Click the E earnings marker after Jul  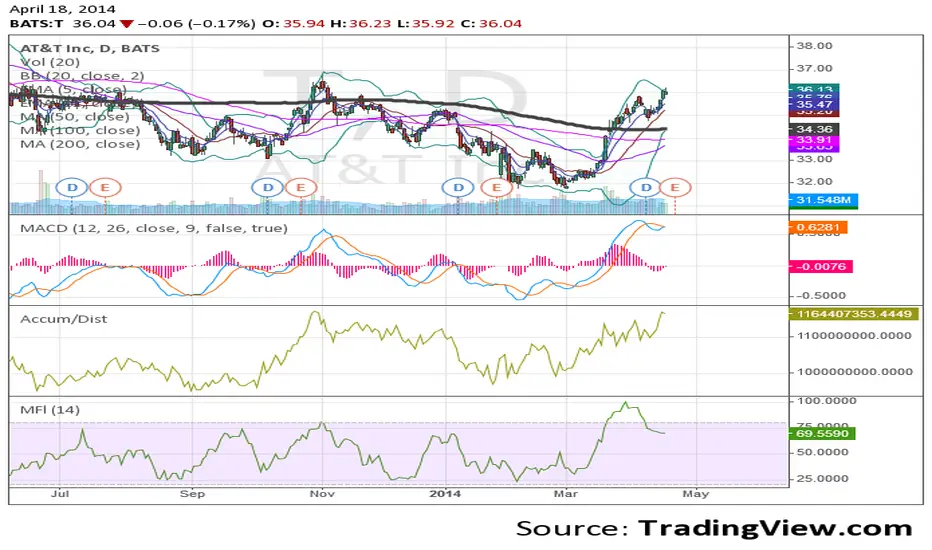[x=105, y=188]
